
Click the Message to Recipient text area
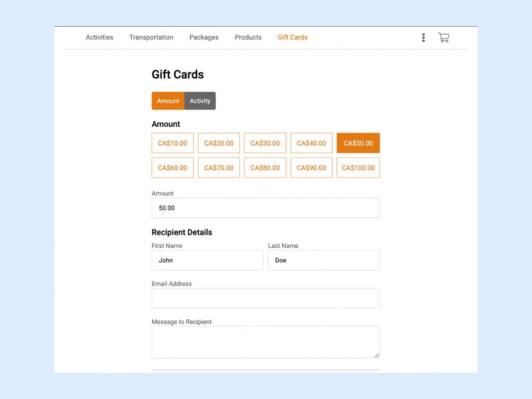click(x=266, y=341)
